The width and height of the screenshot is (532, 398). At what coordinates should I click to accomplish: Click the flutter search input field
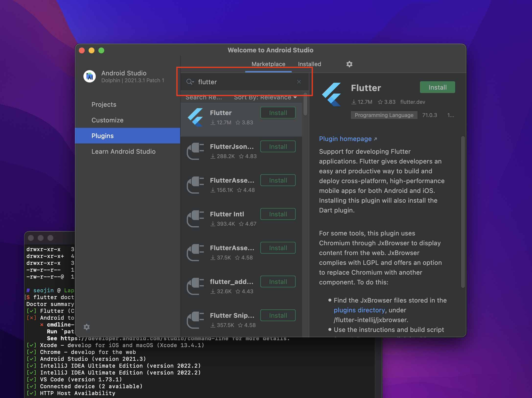click(245, 82)
